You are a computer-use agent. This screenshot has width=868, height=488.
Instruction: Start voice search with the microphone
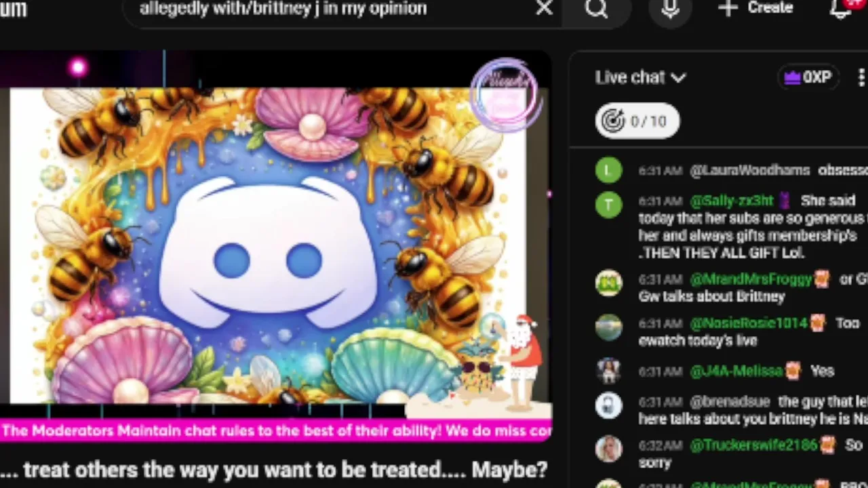[x=670, y=9]
